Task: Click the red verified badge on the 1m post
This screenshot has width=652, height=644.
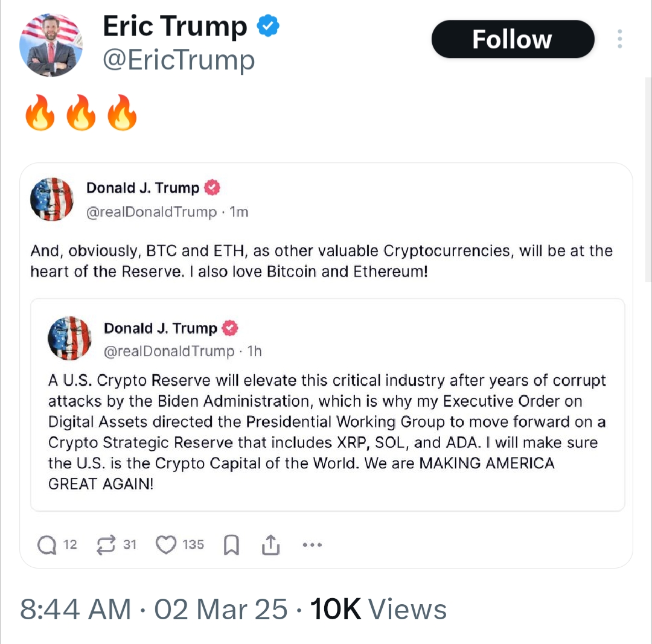Action: pyautogui.click(x=212, y=188)
